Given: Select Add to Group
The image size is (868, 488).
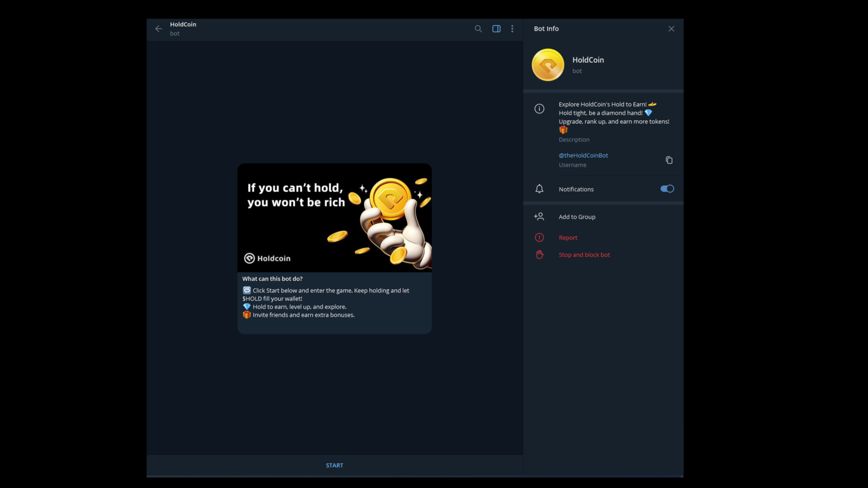Looking at the screenshot, I should 577,217.
